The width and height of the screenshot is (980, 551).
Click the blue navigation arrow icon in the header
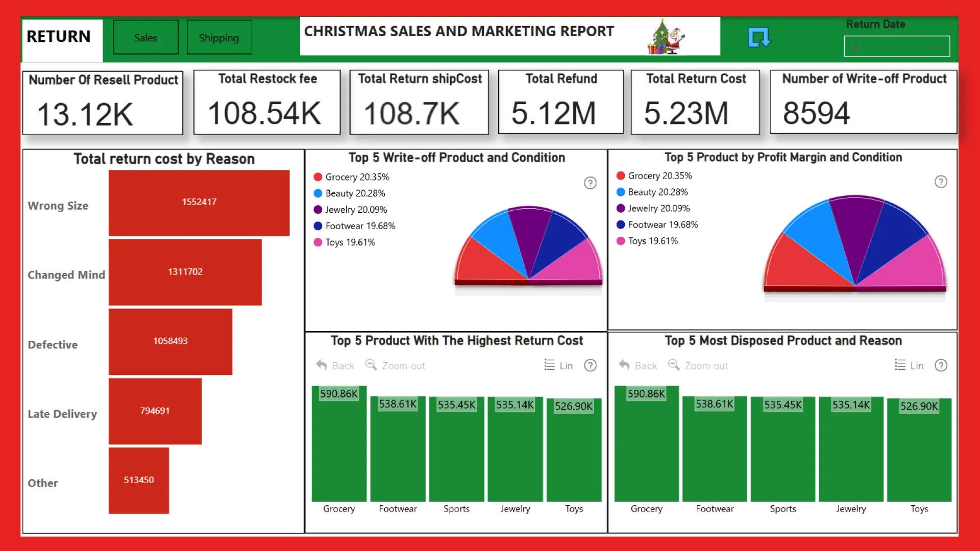point(759,37)
